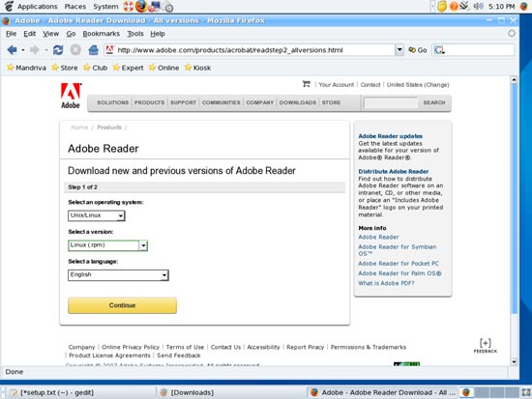Open Adobe Reader for Pocket PC link
Screen dimensions: 532x399
tap(399, 264)
